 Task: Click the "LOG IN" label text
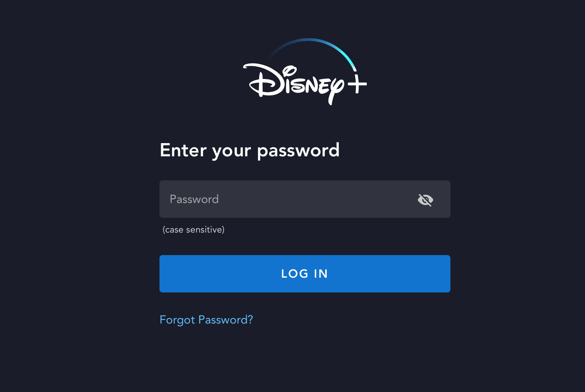coord(305,274)
